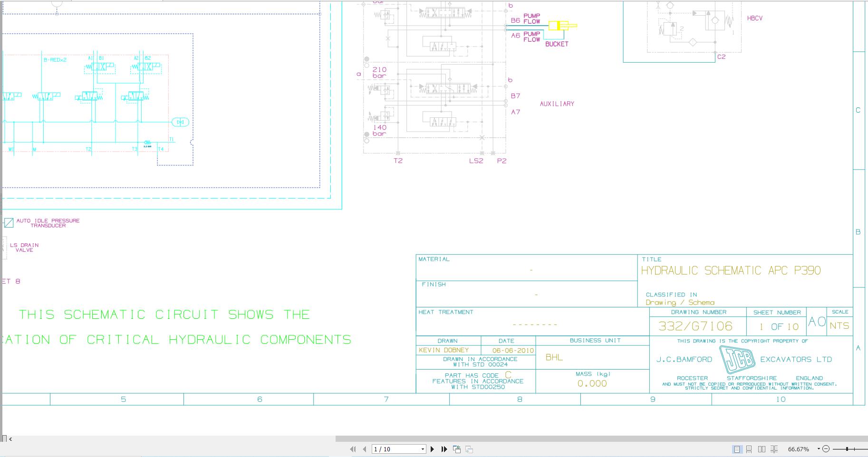
Task: Click the date 06-06-2010
Action: coord(513,351)
